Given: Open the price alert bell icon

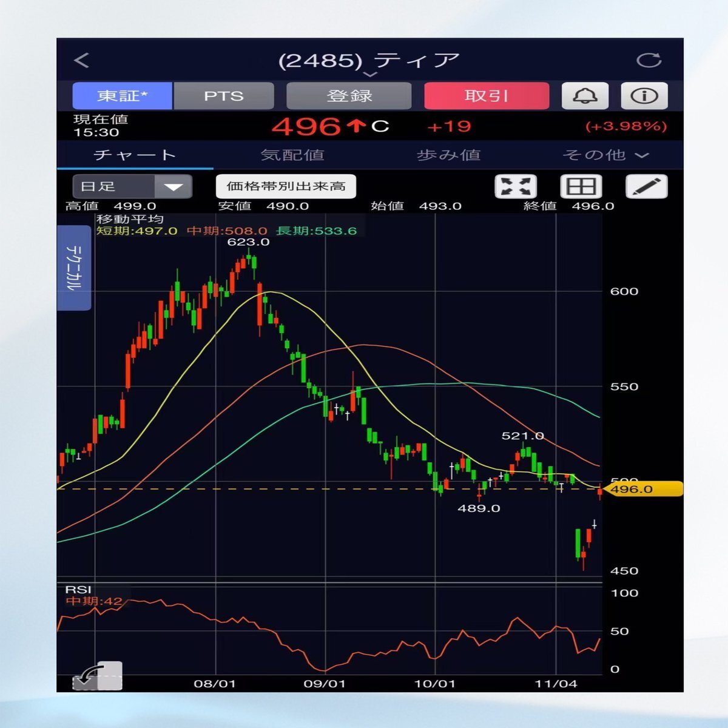Looking at the screenshot, I should (585, 96).
